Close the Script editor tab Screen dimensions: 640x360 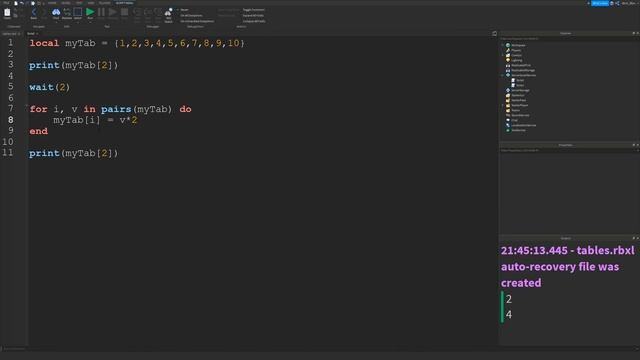coord(37,33)
